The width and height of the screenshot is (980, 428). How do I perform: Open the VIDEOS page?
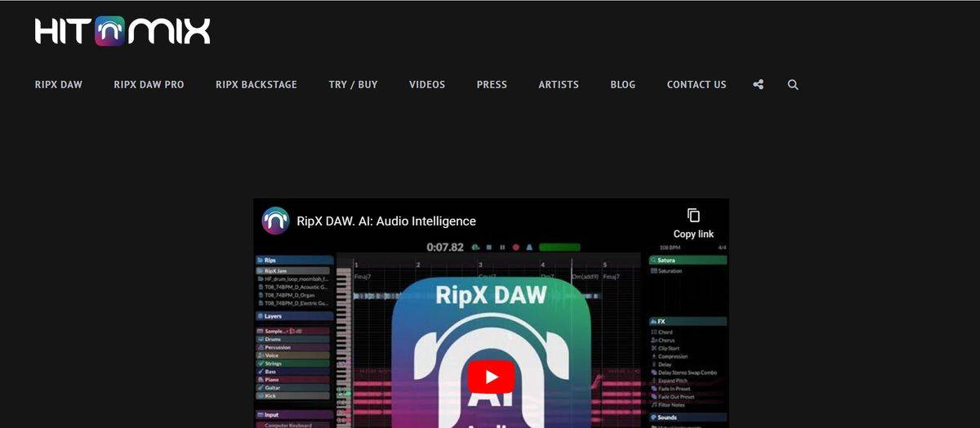427,84
